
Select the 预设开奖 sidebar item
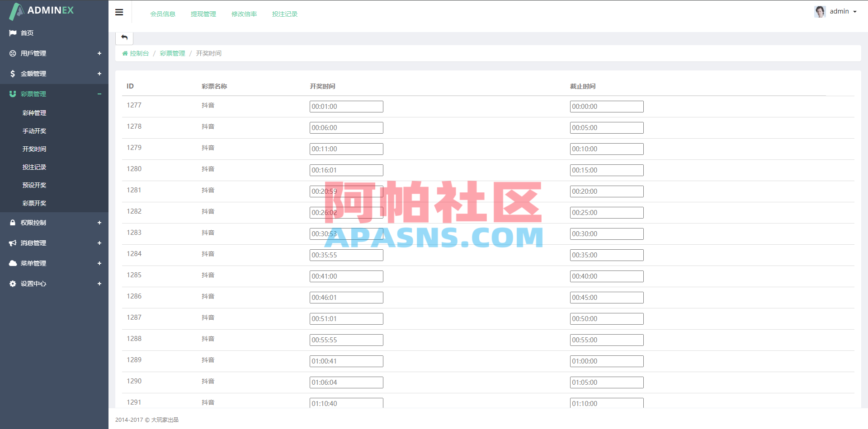tap(34, 185)
